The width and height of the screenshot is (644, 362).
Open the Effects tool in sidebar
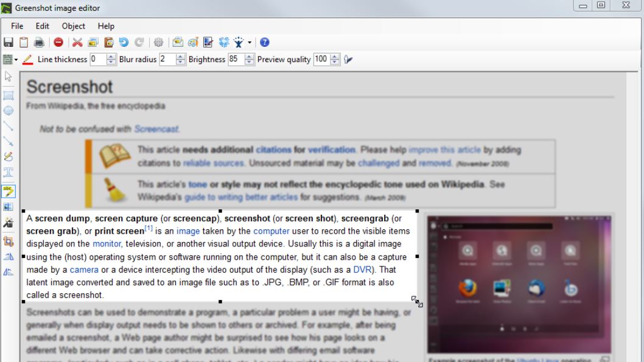[8, 223]
